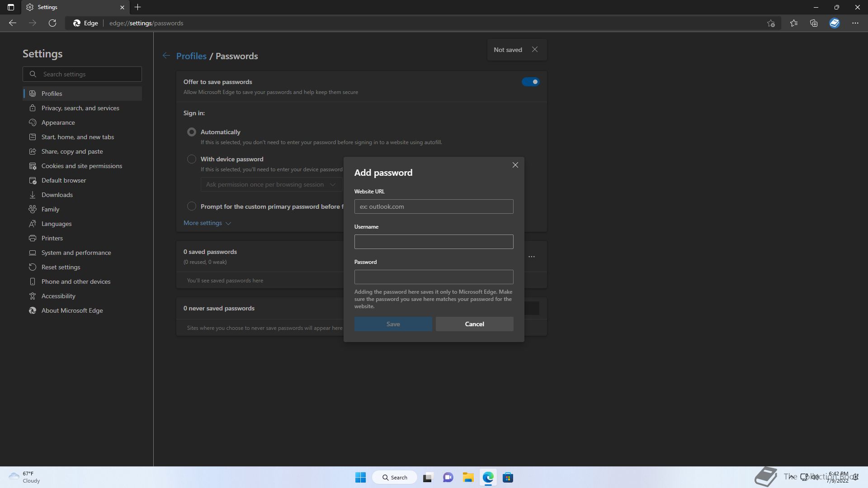Click back arrow beside Profiles heading
Screen dimensions: 868x488
click(166, 56)
